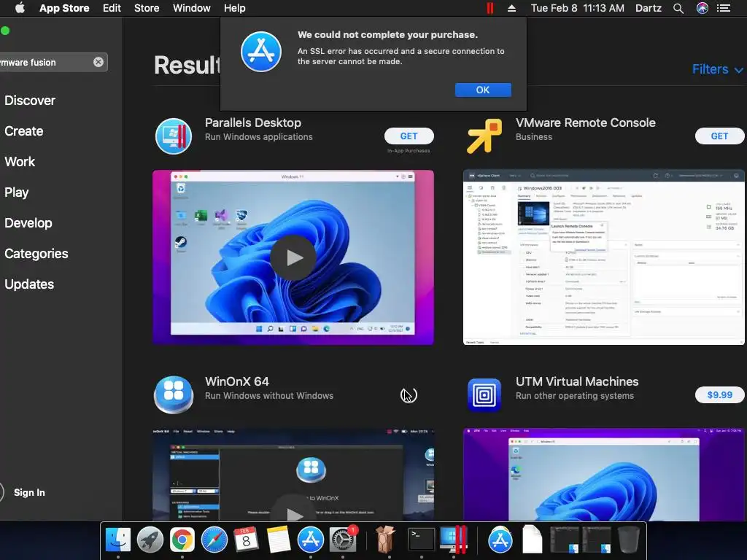Open Trash in the Dock

628,540
